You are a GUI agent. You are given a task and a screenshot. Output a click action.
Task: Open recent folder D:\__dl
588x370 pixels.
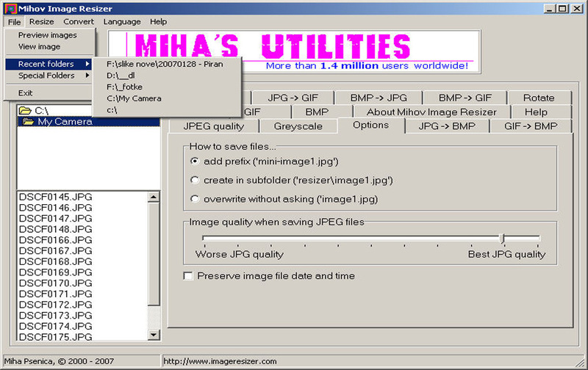pos(167,76)
